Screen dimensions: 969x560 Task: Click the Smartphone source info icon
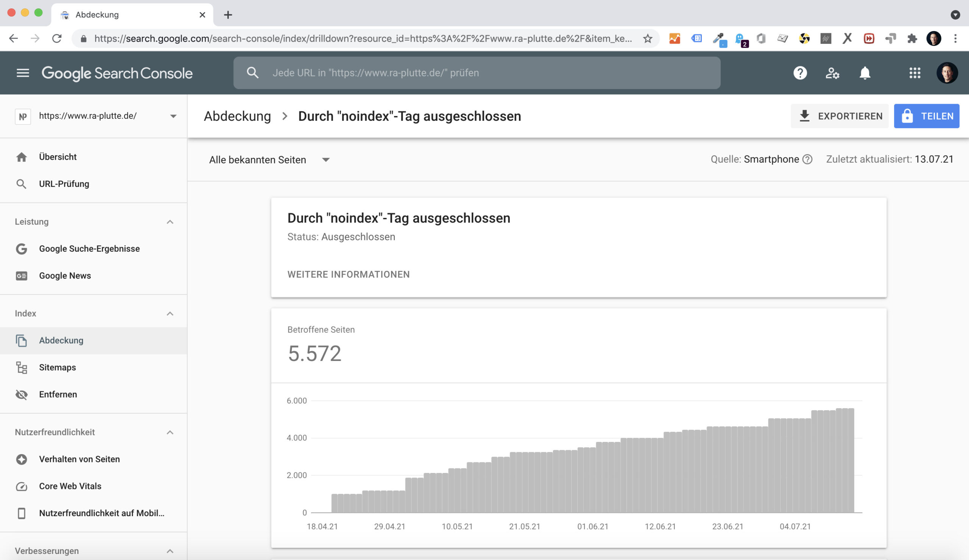pyautogui.click(x=807, y=159)
